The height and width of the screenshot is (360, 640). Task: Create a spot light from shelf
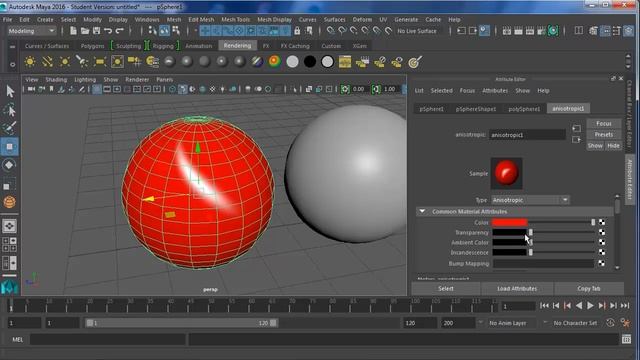click(82, 62)
